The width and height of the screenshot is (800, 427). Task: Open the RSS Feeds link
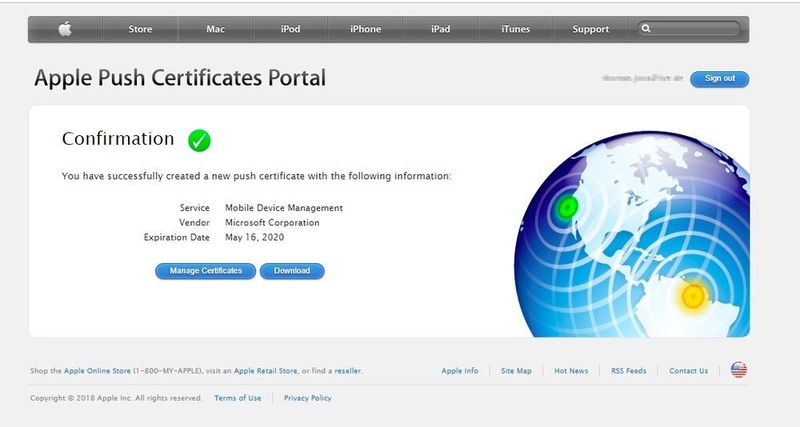point(629,371)
